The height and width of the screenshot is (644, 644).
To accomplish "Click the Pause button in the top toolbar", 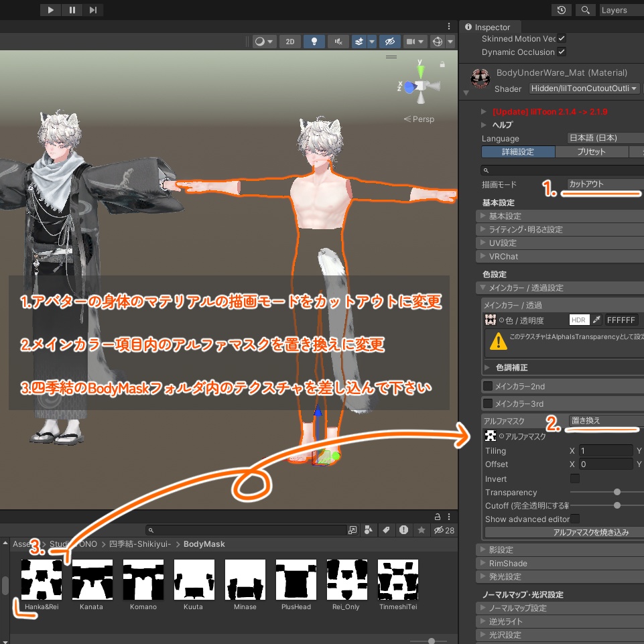I will point(72,10).
